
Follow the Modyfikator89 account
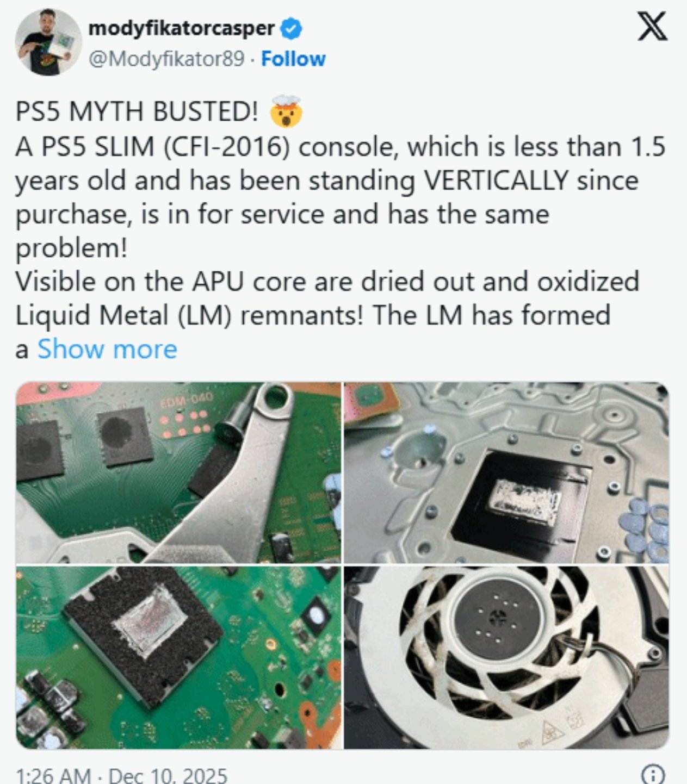(x=293, y=59)
